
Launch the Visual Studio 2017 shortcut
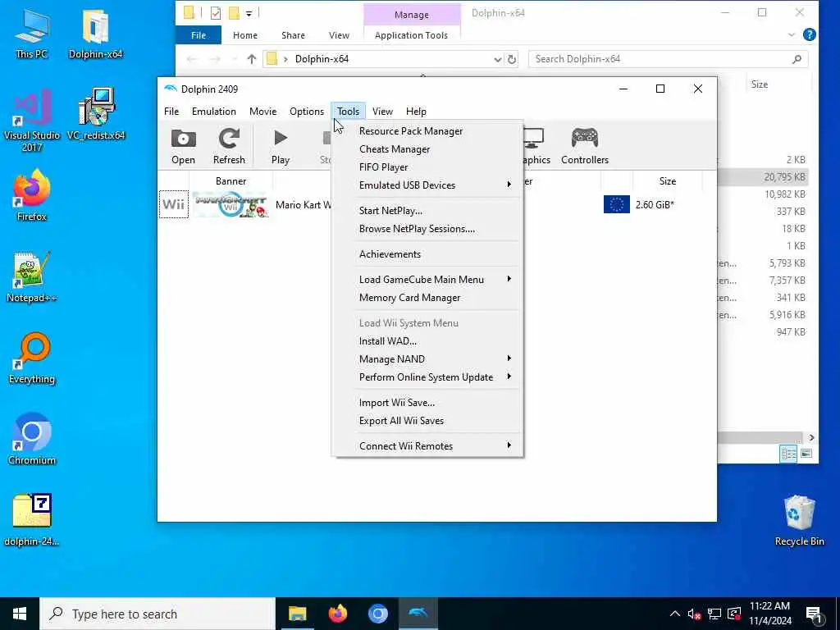tap(32, 120)
